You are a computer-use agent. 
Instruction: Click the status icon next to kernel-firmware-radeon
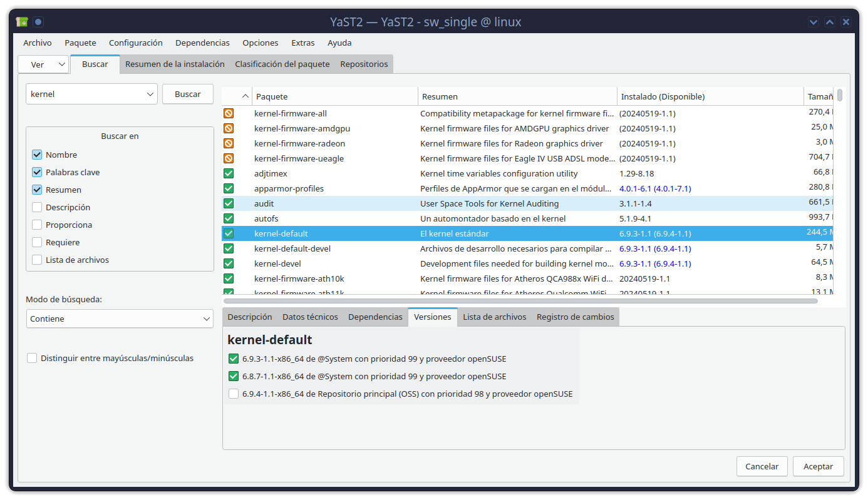click(x=229, y=143)
